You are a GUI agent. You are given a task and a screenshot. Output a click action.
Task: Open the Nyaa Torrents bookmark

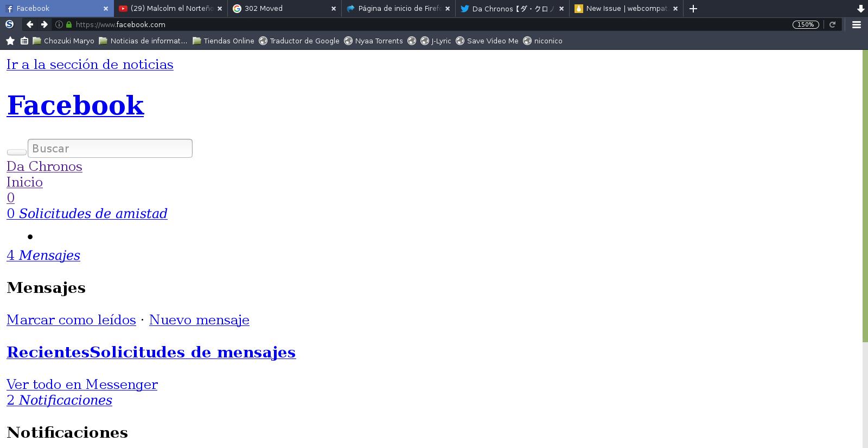tap(373, 41)
